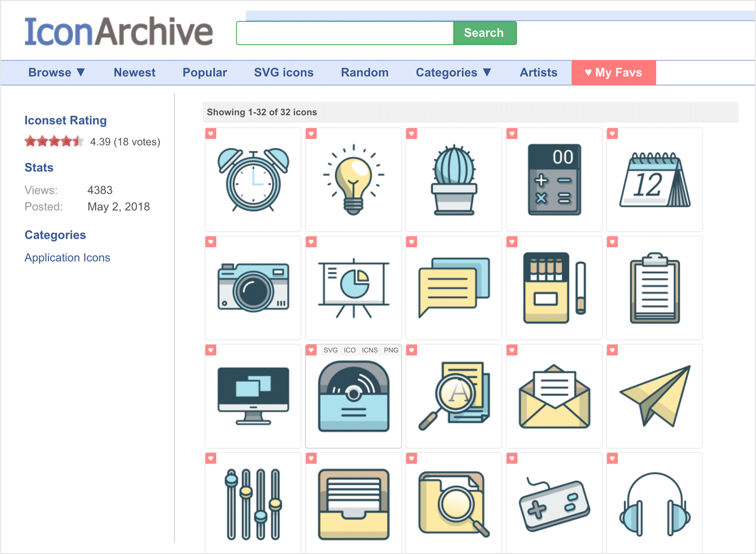This screenshot has height=554, width=756.
Task: Open the camera icon
Action: coord(253,288)
